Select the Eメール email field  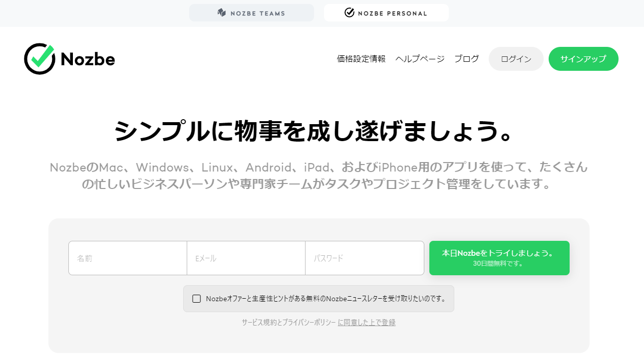246,258
